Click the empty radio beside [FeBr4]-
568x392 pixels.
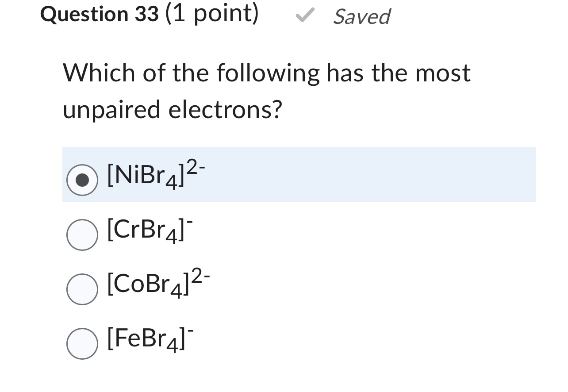point(82,343)
